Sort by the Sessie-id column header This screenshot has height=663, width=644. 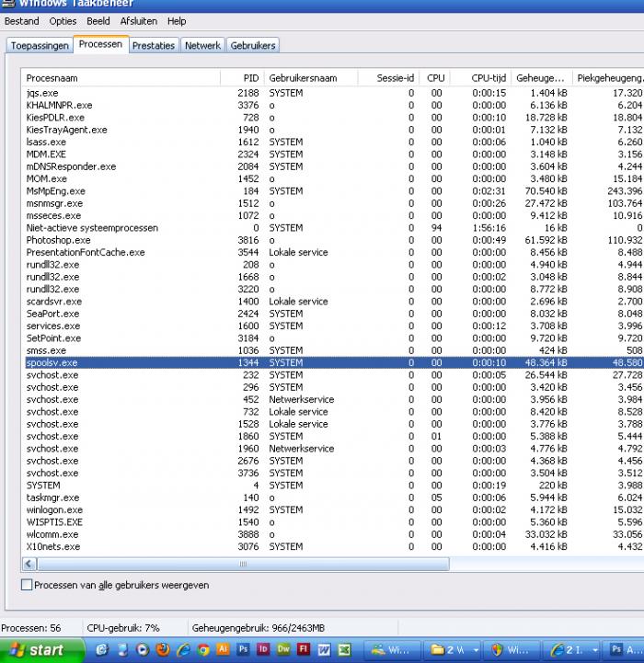click(x=388, y=78)
